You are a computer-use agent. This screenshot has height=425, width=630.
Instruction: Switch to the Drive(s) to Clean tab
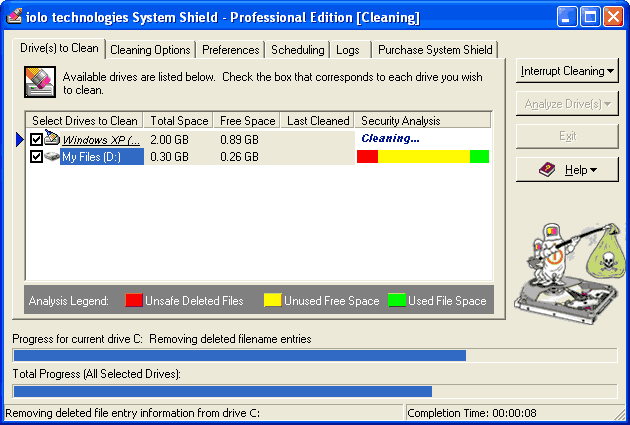tap(59, 49)
